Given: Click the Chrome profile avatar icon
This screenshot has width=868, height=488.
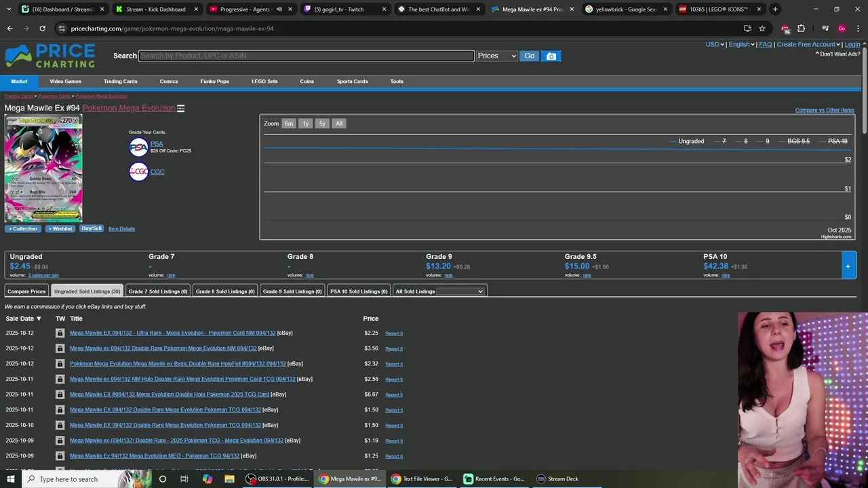Looking at the screenshot, I should pyautogui.click(x=842, y=28).
